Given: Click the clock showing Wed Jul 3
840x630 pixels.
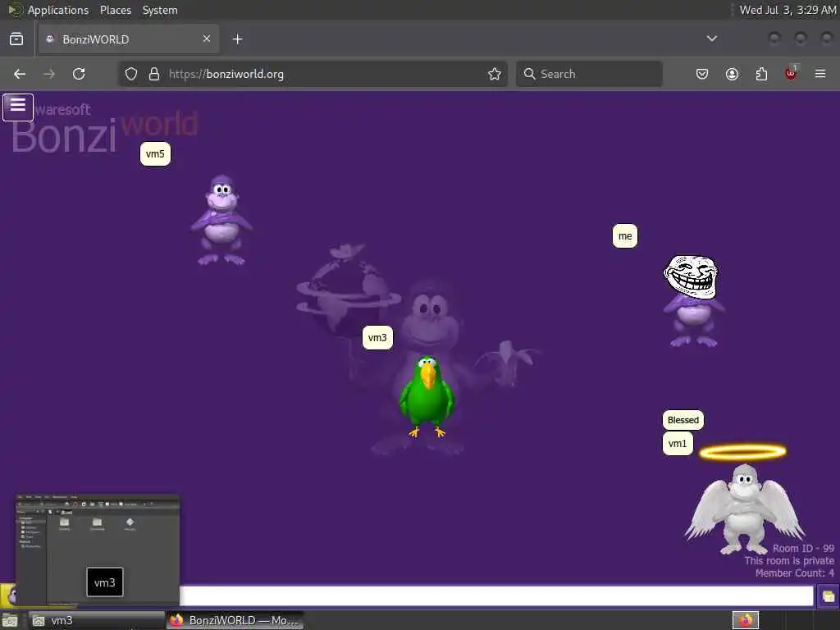Looking at the screenshot, I should point(787,10).
